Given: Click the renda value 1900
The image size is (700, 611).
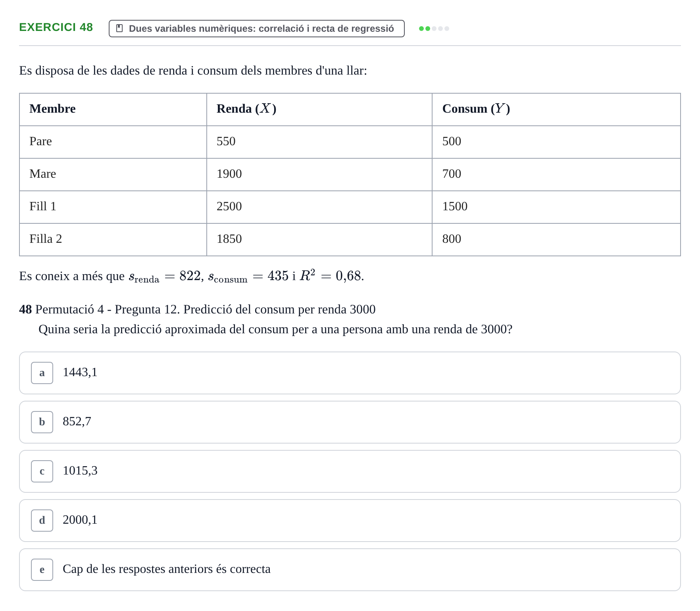Looking at the screenshot, I should pyautogui.click(x=229, y=174).
